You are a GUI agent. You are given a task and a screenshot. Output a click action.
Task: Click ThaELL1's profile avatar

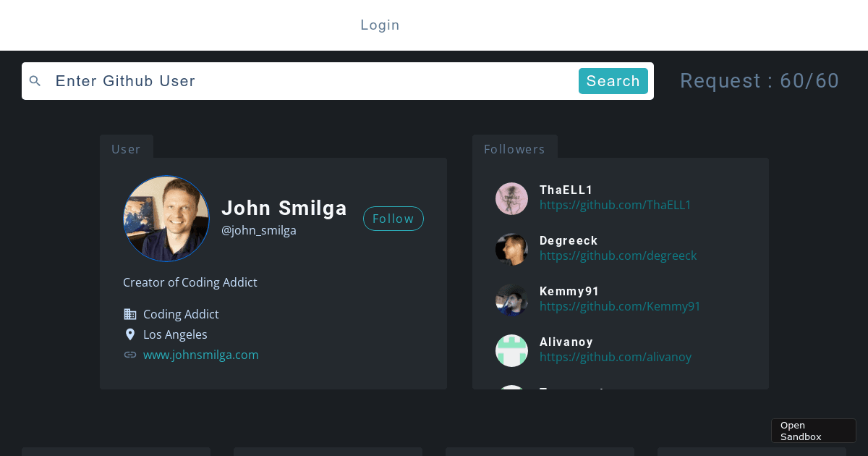click(512, 198)
